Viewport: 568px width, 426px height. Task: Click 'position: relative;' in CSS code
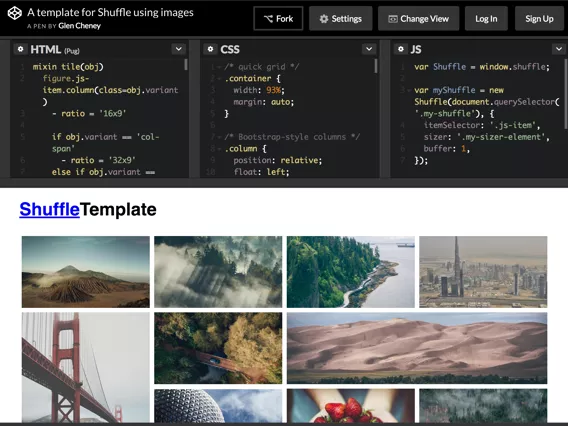pyautogui.click(x=278, y=160)
